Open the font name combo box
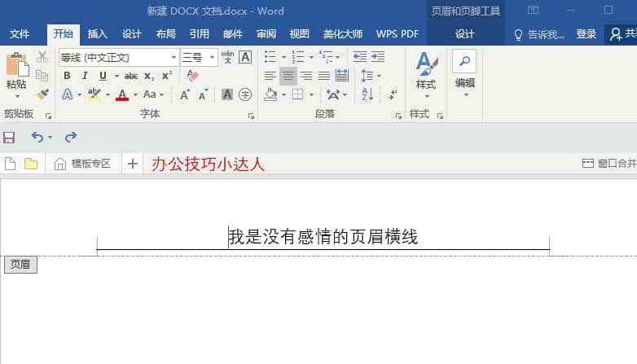Viewport: 637px width, 364px height. click(x=119, y=57)
